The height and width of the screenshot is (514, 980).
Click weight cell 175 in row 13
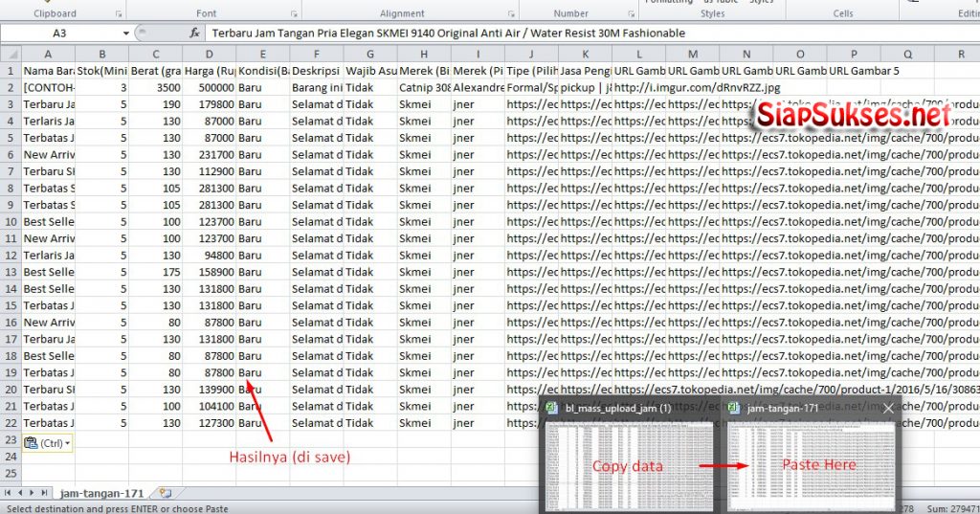(x=156, y=272)
